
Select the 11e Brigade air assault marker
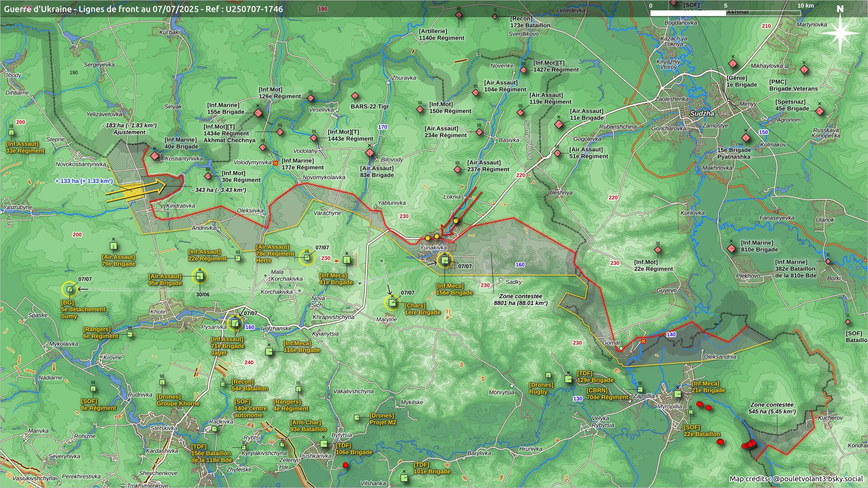(559, 124)
